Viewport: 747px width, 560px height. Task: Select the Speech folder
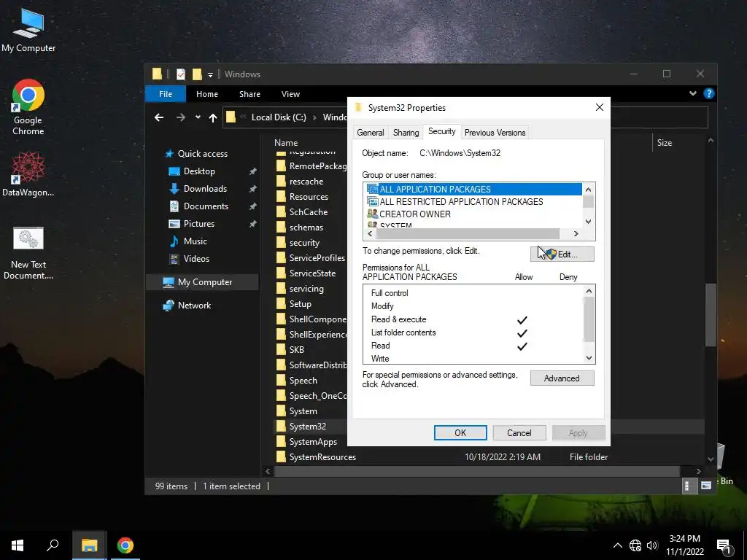303,381
